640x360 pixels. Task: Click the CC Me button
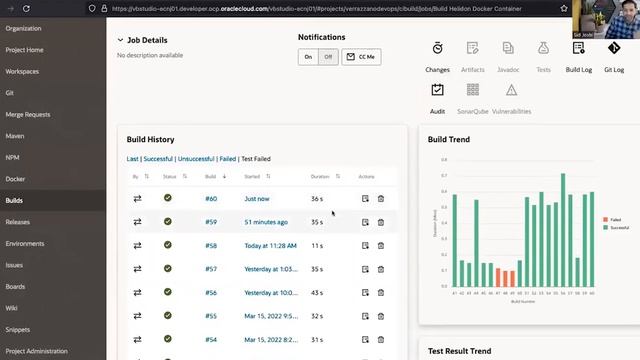click(361, 57)
